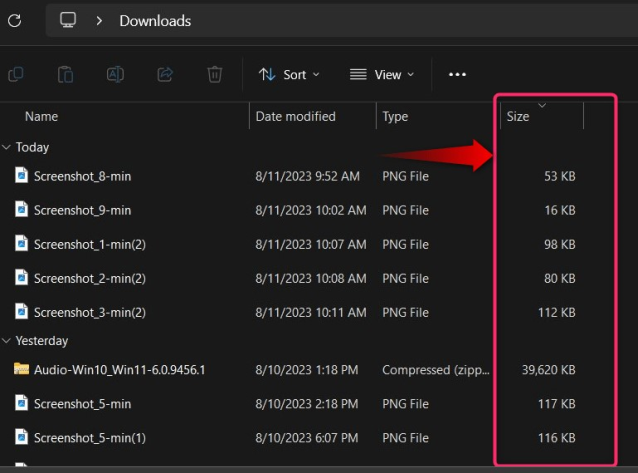
Task: Click the Share icon in toolbar
Action: tap(165, 74)
